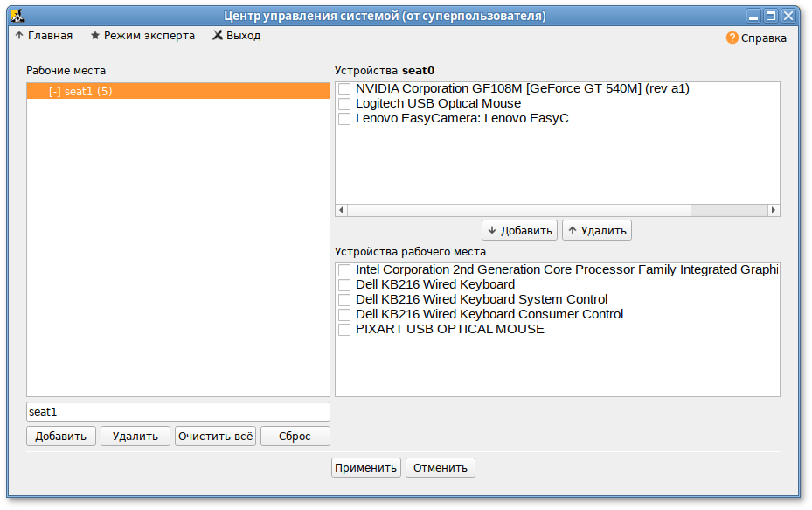Tick the Logitech USB Optical Mouse checkbox
The image size is (812, 510).
344,104
